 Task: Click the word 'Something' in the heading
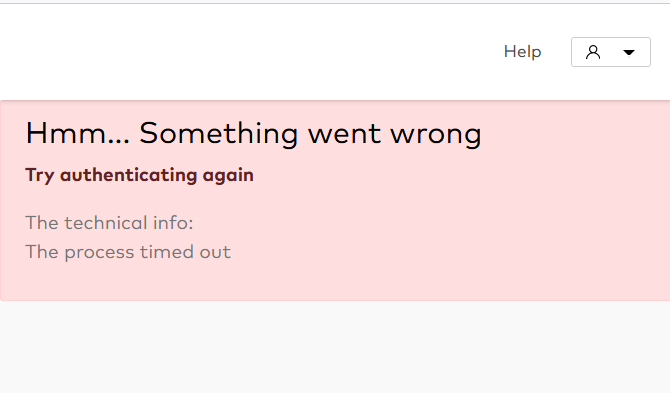coord(218,134)
